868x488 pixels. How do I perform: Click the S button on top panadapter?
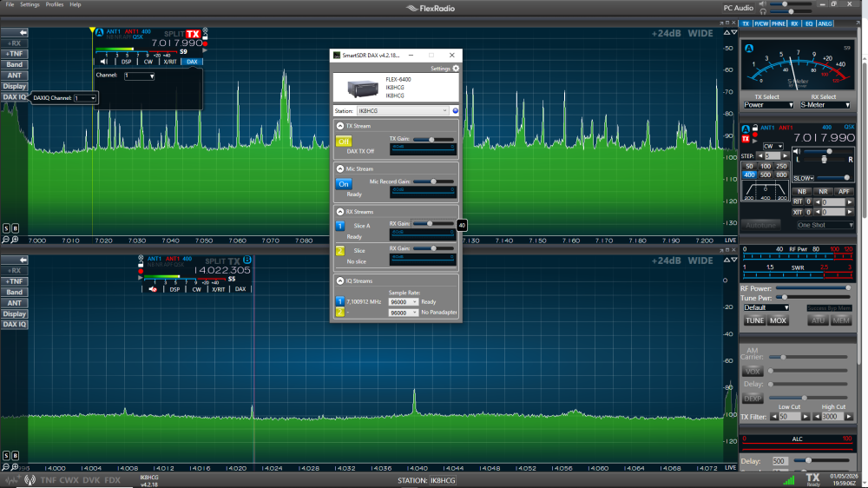6,228
